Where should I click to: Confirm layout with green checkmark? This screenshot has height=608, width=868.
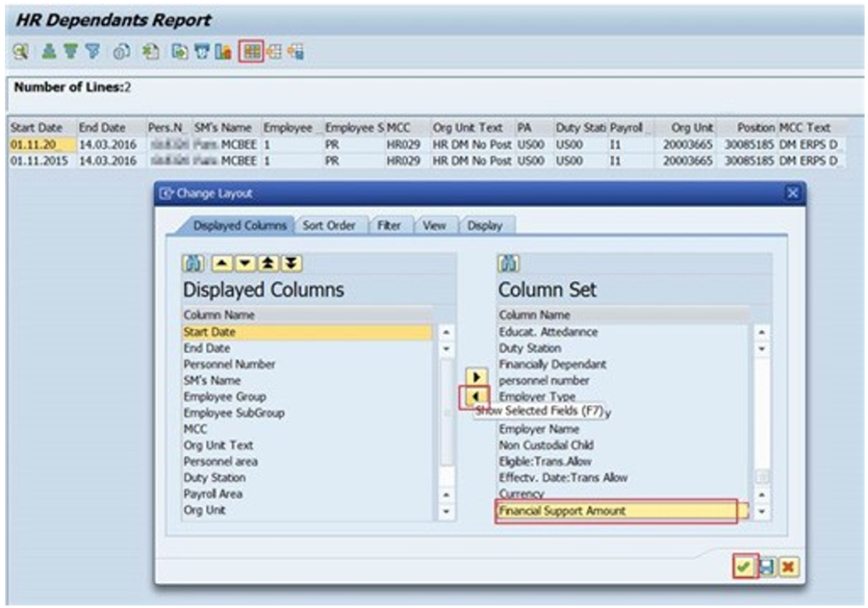point(744,566)
